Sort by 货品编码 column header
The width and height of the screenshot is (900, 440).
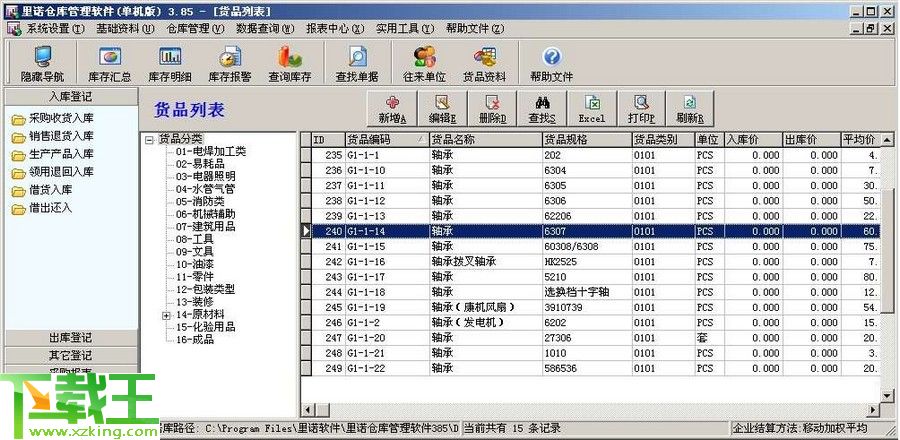[387, 139]
